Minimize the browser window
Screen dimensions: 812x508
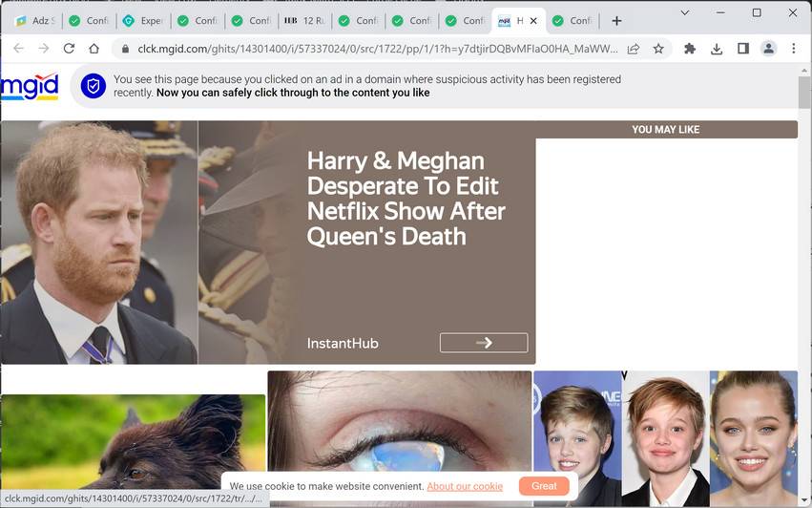point(720,13)
